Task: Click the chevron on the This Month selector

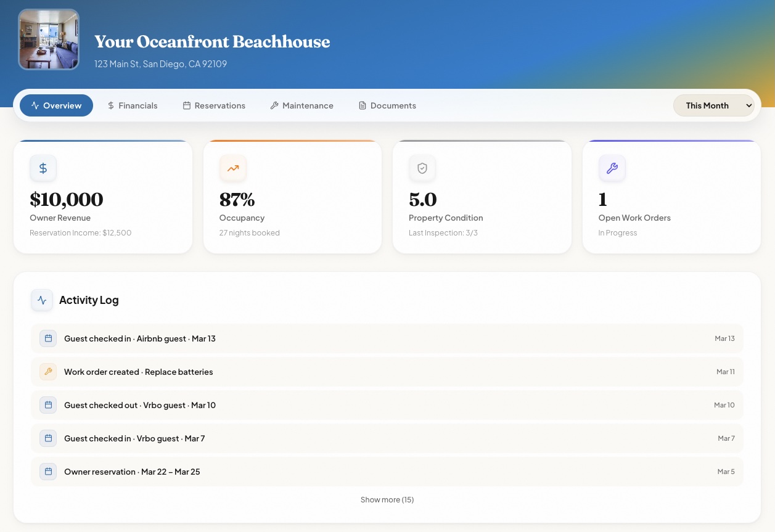Action: coord(749,105)
